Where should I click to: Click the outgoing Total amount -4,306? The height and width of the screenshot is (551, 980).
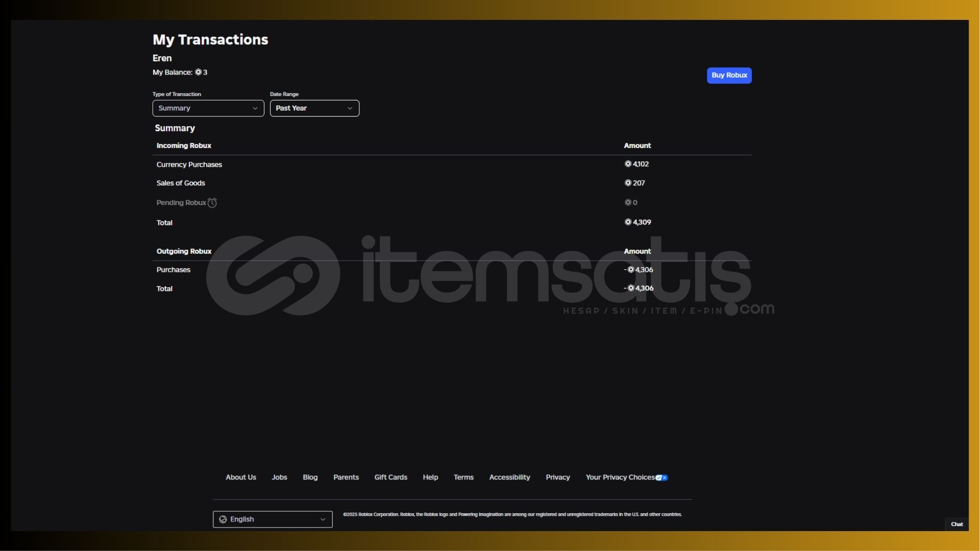point(639,288)
